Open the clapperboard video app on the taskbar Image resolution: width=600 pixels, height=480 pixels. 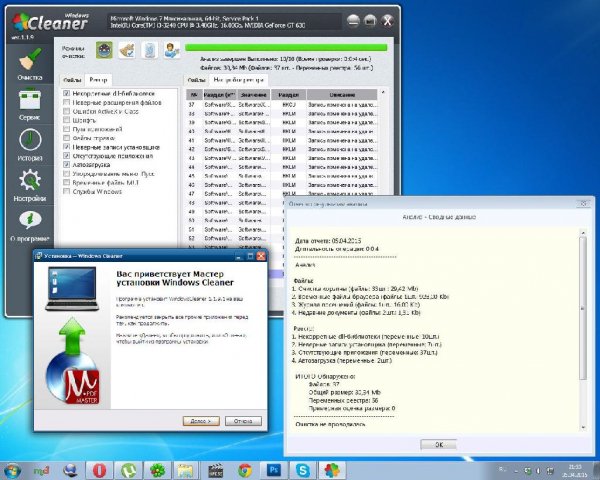[x=215, y=470]
